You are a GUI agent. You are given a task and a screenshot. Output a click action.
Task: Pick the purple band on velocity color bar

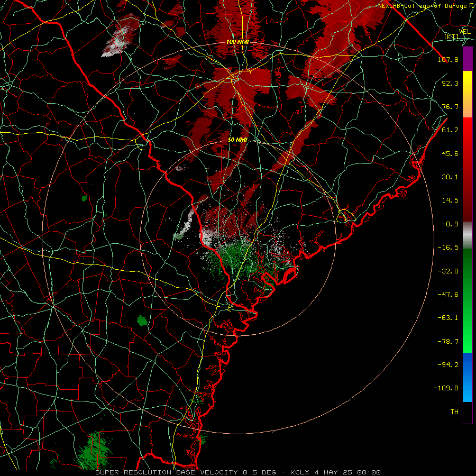pyautogui.click(x=467, y=59)
